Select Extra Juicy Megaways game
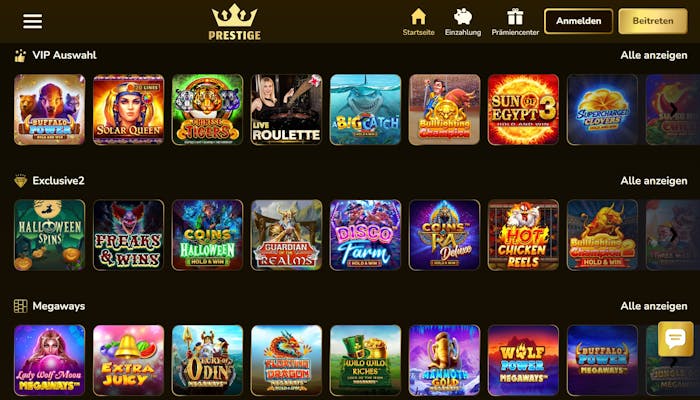The height and width of the screenshot is (400, 700). [129, 360]
